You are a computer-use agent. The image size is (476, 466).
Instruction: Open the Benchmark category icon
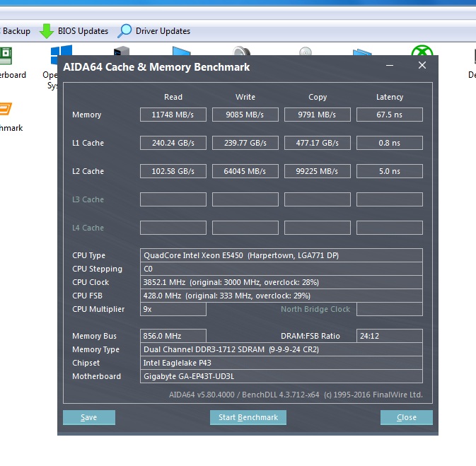(6, 109)
